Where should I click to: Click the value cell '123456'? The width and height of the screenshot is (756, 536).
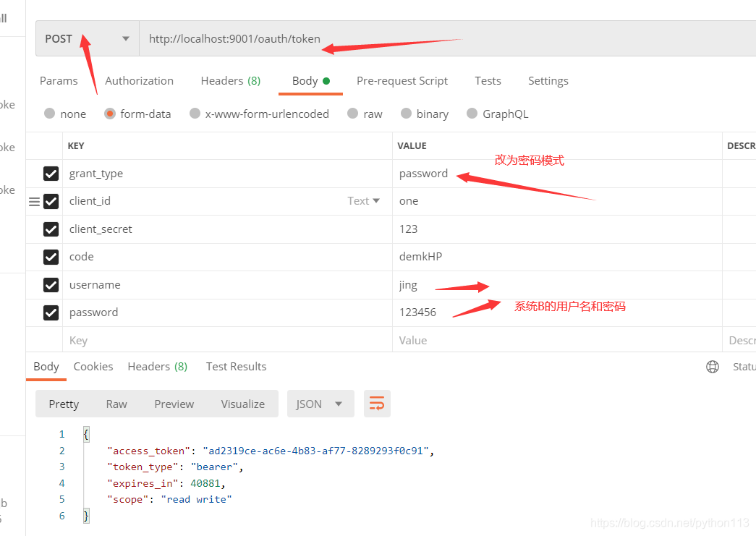557,312
